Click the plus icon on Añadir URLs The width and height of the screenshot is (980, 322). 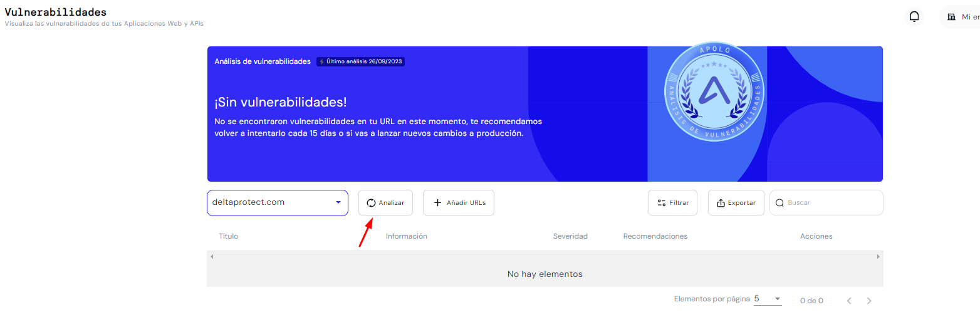(438, 203)
